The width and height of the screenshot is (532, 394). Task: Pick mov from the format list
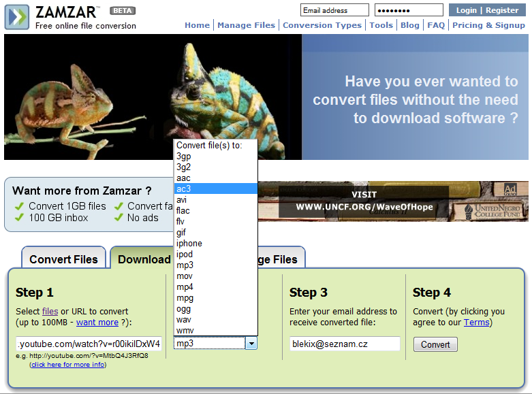[216, 276]
